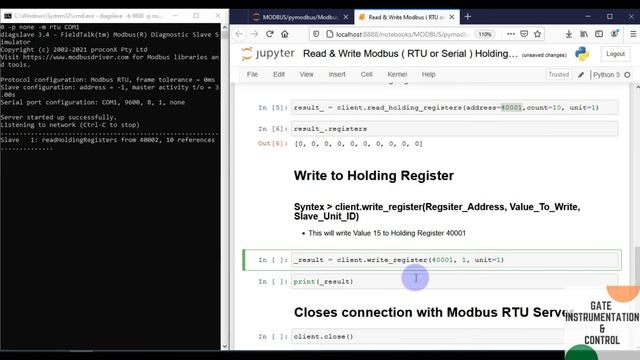Switch to the MODBUS/pymodbus browser tab
The height and width of the screenshot is (360, 640).
(300, 17)
